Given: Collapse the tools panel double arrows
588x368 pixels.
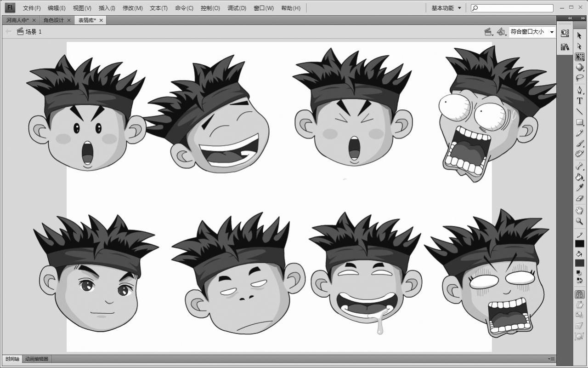Looking at the screenshot, I should tap(582, 18).
